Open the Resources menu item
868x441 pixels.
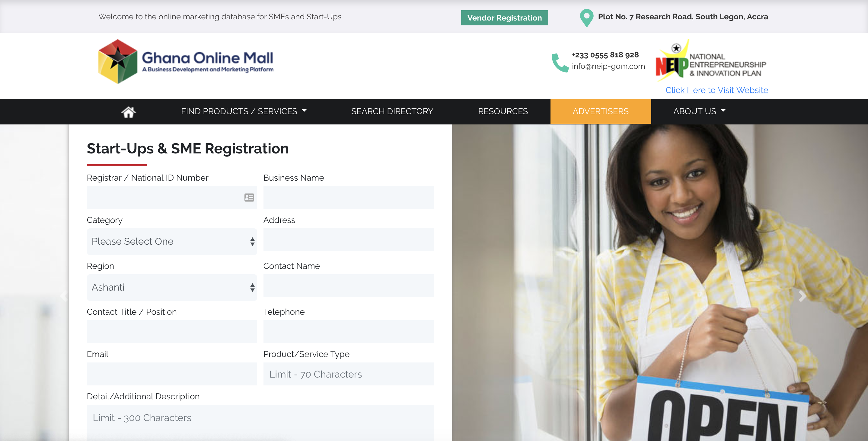503,111
